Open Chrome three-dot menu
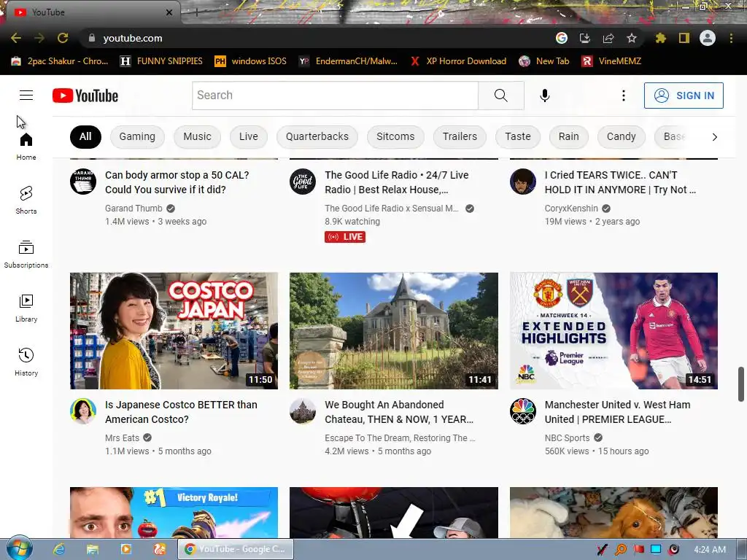Viewport: 747px width, 560px height. click(731, 38)
